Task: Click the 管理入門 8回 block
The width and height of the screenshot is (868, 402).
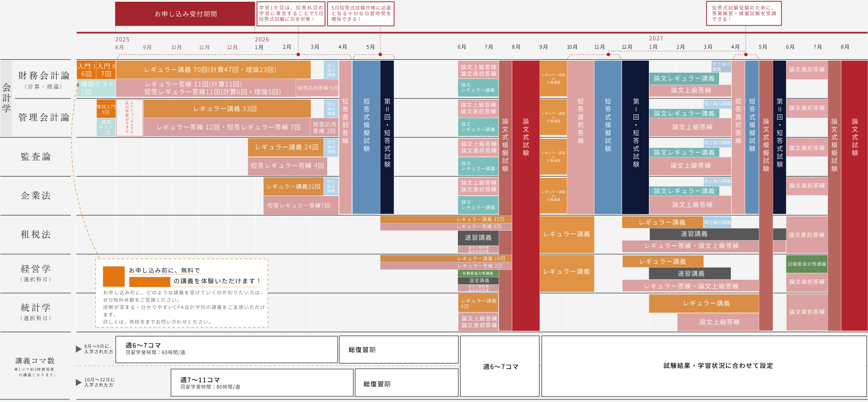Action: 106,109
